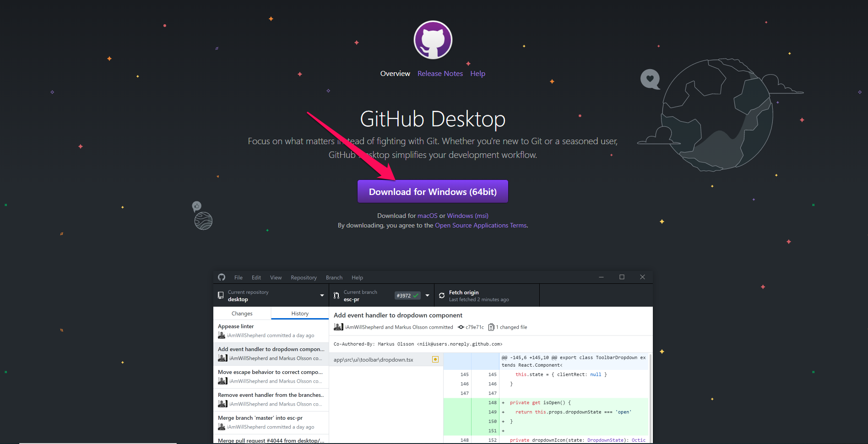868x444 pixels.
Task: Switch to the History tab
Action: click(300, 314)
